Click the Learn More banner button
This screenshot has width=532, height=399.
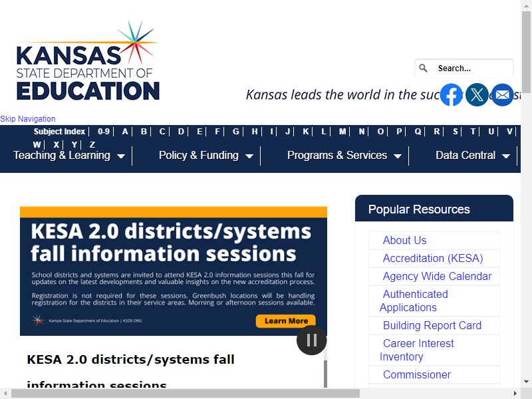point(286,321)
